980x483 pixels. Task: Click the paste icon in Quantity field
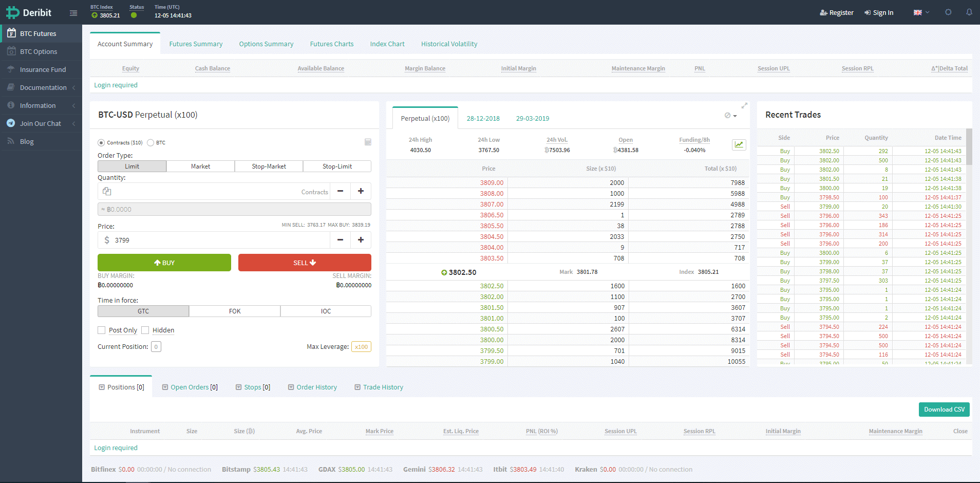pyautogui.click(x=107, y=191)
